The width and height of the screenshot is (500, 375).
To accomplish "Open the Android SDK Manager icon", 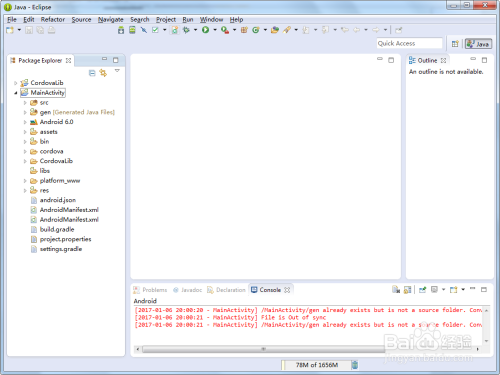I will pos(121,30).
